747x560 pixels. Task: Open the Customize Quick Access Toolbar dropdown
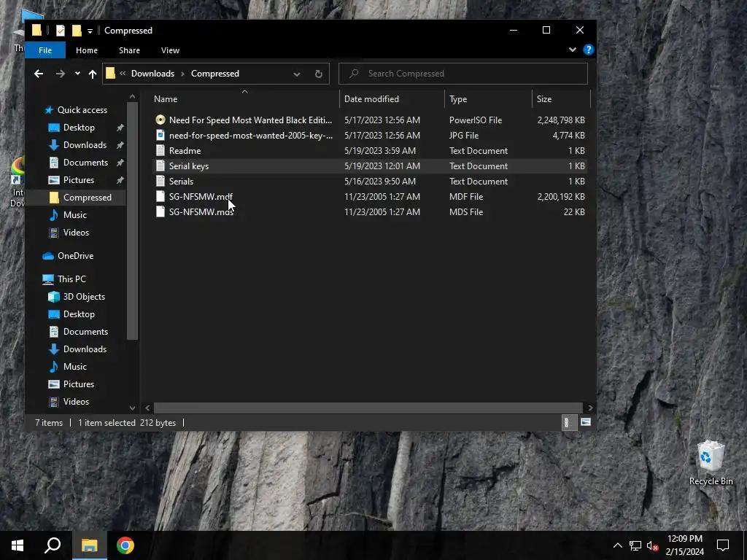point(90,31)
